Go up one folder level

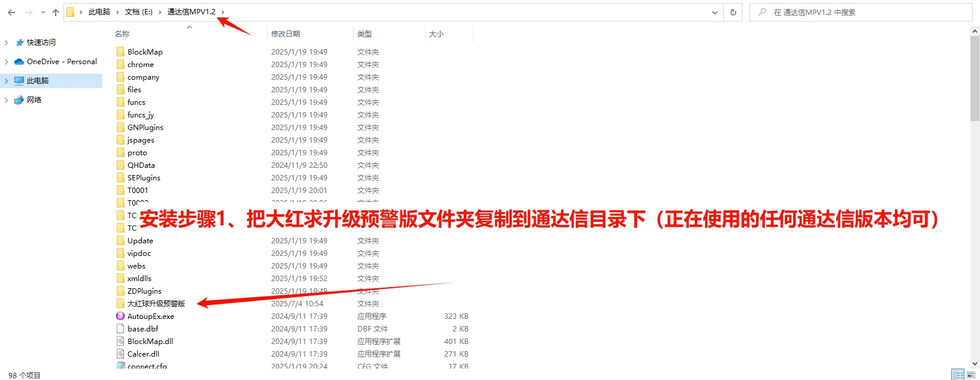(56, 12)
